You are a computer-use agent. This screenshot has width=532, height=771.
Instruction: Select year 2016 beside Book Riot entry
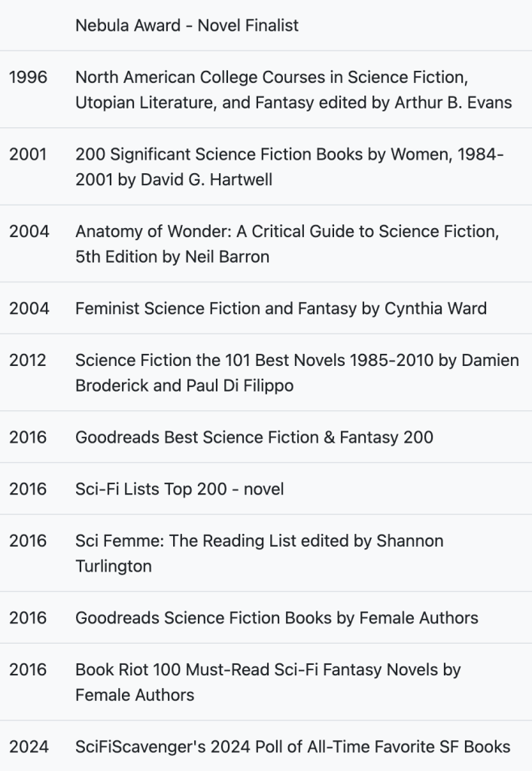28,669
